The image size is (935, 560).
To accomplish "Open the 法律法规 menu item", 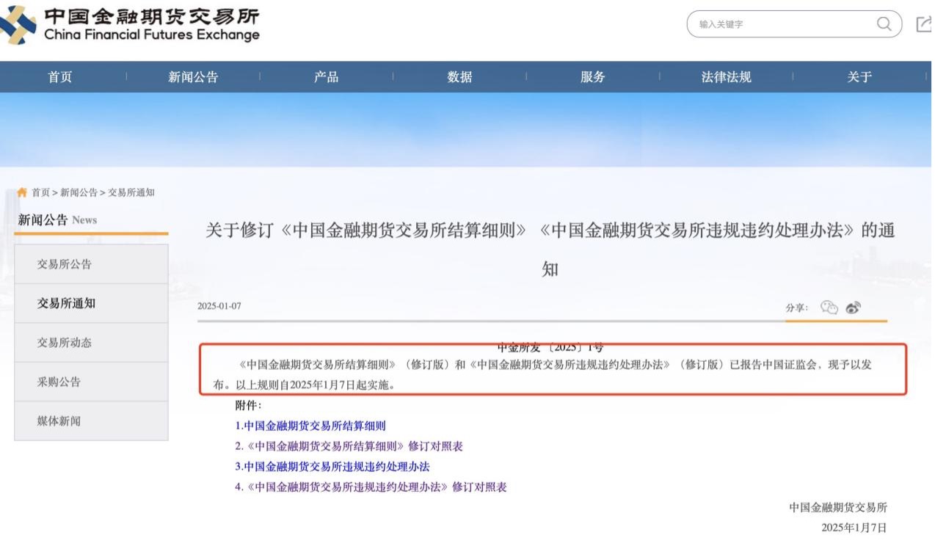I will [x=726, y=77].
